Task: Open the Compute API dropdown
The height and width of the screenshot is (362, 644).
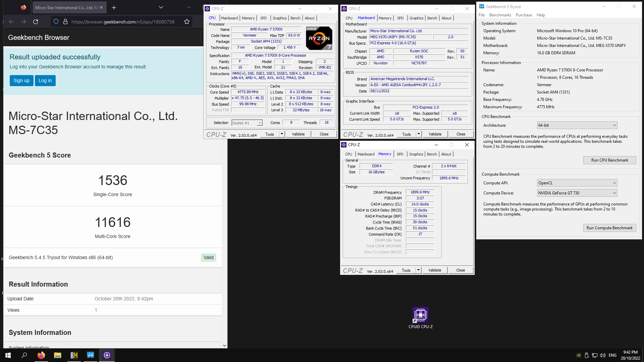Action: point(577,183)
